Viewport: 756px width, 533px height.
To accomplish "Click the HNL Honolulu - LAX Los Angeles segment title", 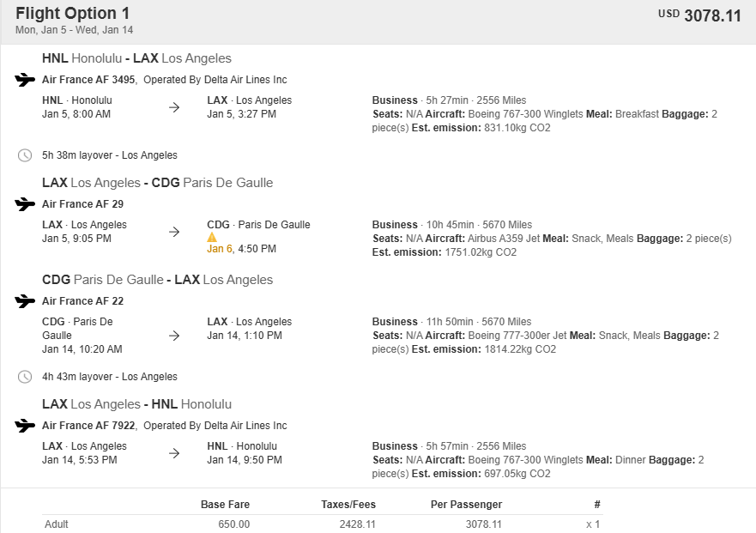I will (x=136, y=58).
